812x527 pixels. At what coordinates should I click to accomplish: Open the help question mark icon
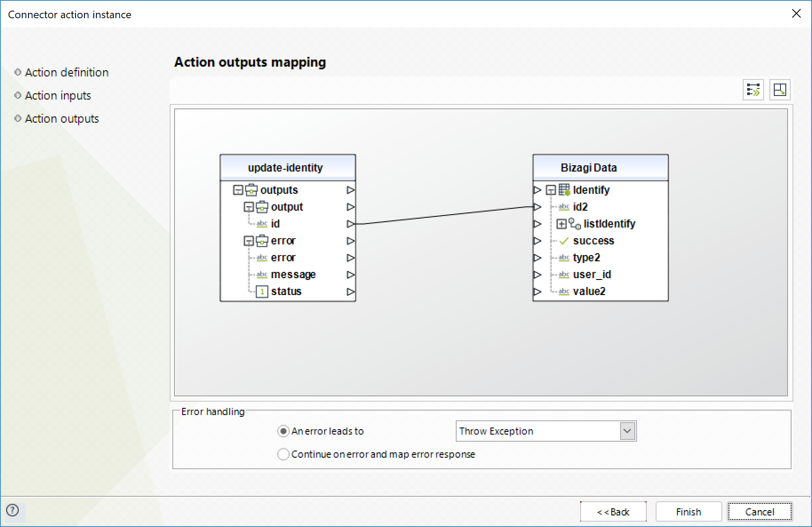click(13, 510)
